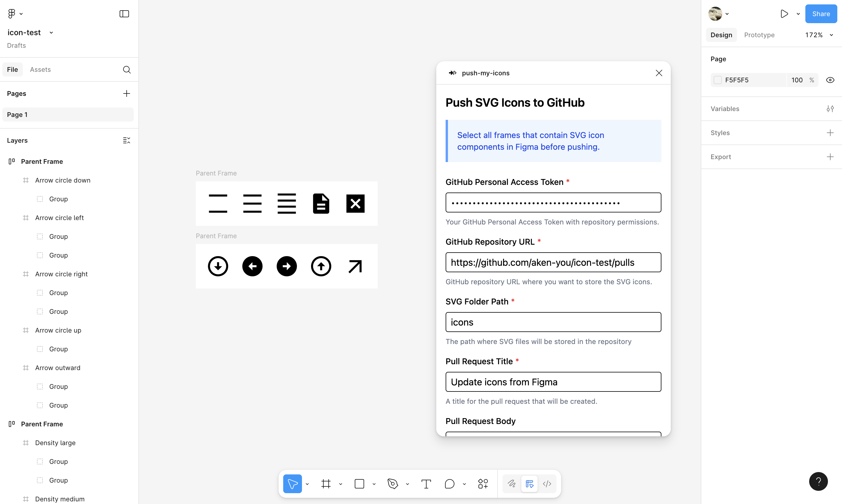Toggle the sidebar panel layout icon
Viewport: 842px width, 504px height.
124,14
